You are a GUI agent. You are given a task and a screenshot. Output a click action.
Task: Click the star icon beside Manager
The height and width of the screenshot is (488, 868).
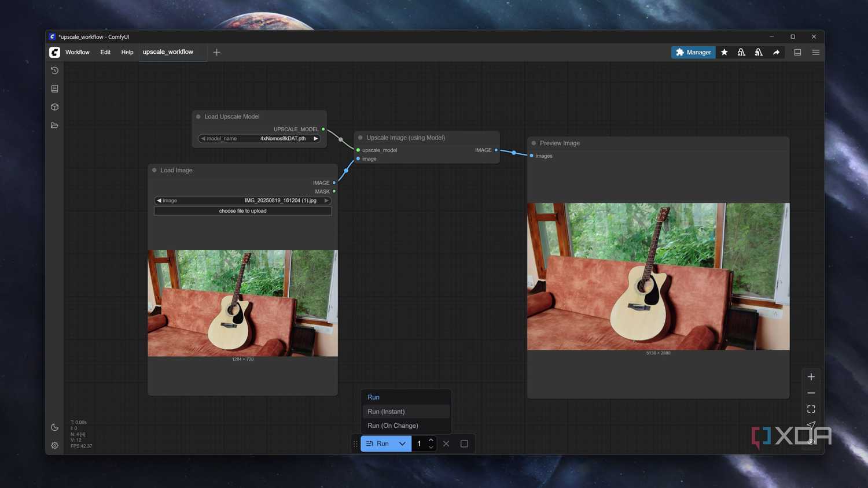[724, 52]
